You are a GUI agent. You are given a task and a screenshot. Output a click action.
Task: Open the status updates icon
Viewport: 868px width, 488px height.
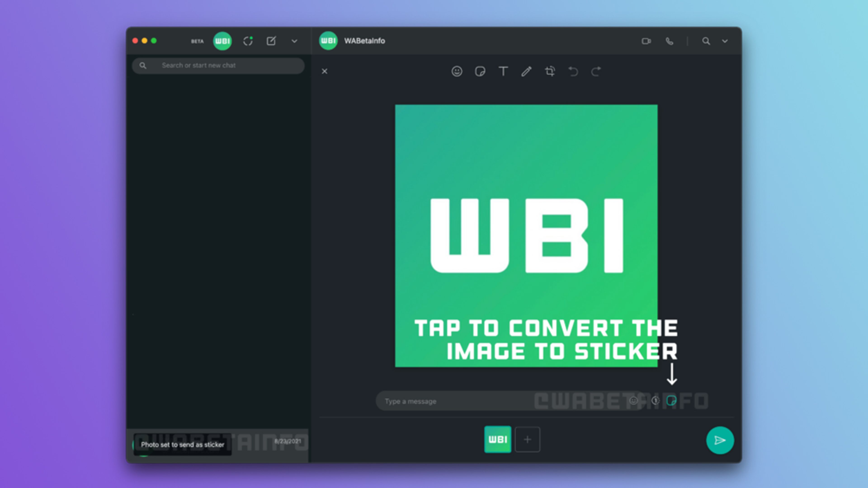[x=248, y=41]
